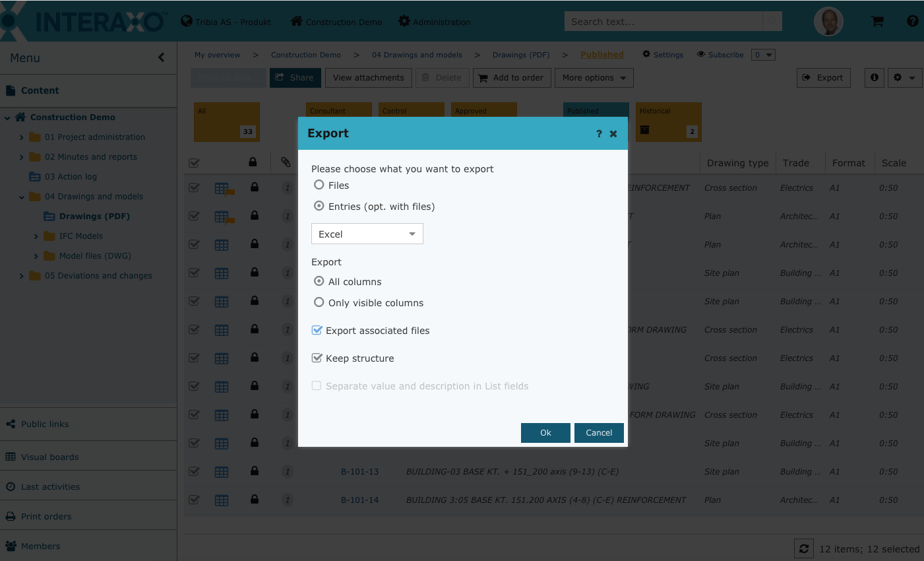
Task: Click the info icon next to Export button
Action: pos(875,78)
